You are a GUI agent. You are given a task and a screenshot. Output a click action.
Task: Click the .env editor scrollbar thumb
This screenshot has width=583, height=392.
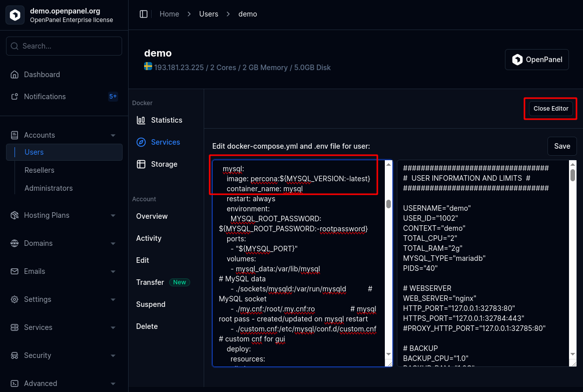(x=572, y=175)
